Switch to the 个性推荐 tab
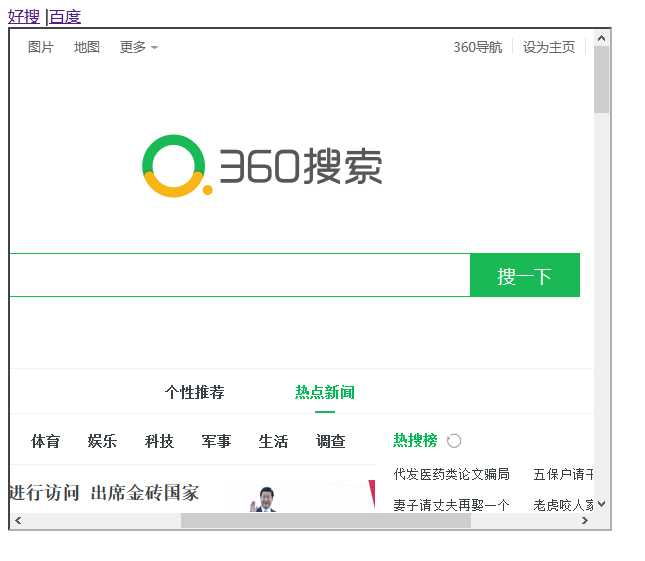The image size is (645, 561). coord(195,392)
